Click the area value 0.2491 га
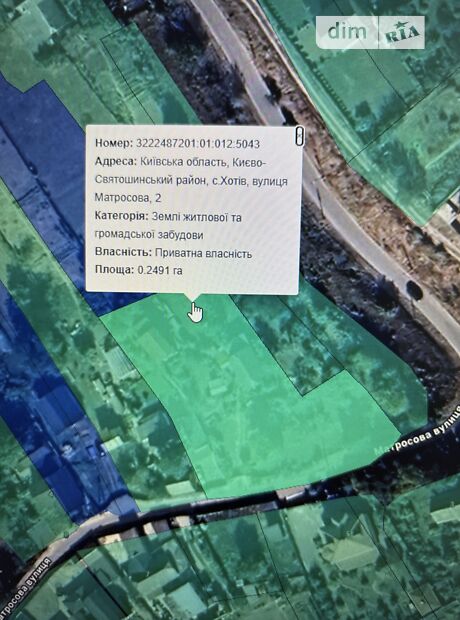 (x=160, y=270)
